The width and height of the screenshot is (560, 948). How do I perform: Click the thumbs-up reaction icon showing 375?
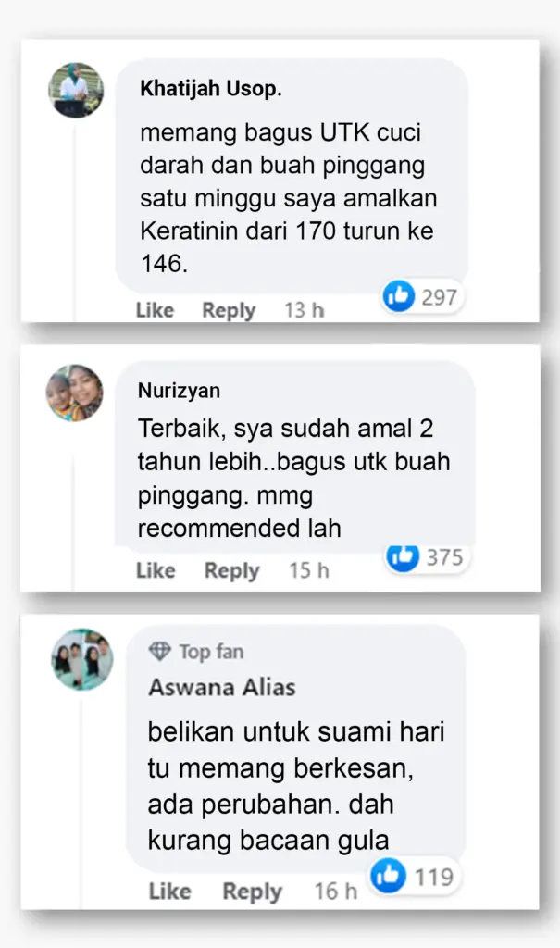coord(402,556)
